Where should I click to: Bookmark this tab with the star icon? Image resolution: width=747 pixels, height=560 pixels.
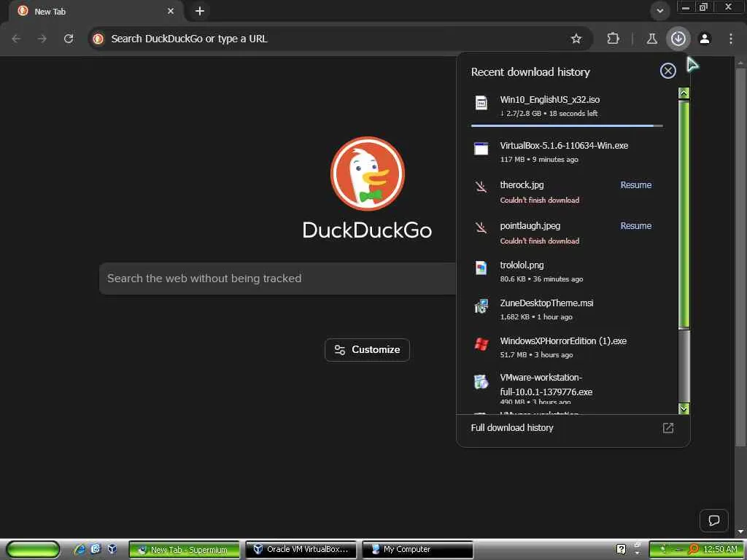[x=576, y=39]
